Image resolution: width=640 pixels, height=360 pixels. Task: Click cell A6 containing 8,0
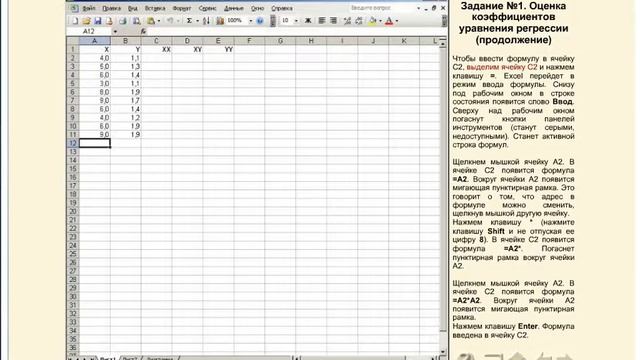94,92
